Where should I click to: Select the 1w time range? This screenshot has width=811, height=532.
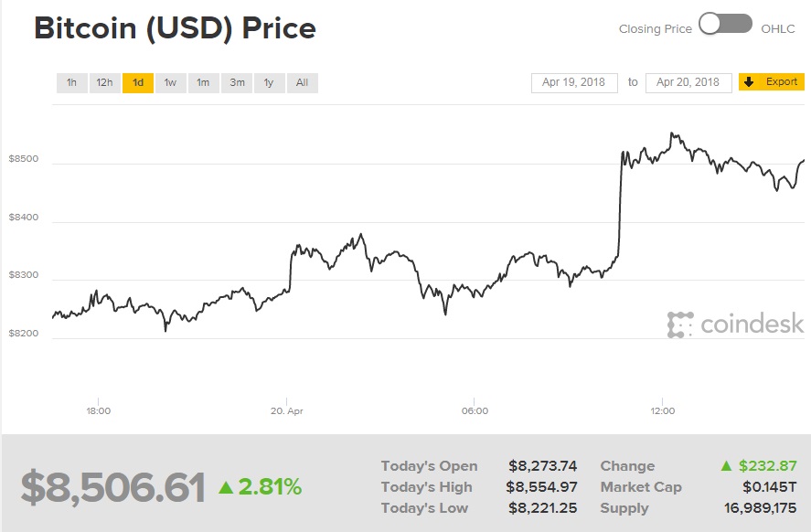(169, 82)
